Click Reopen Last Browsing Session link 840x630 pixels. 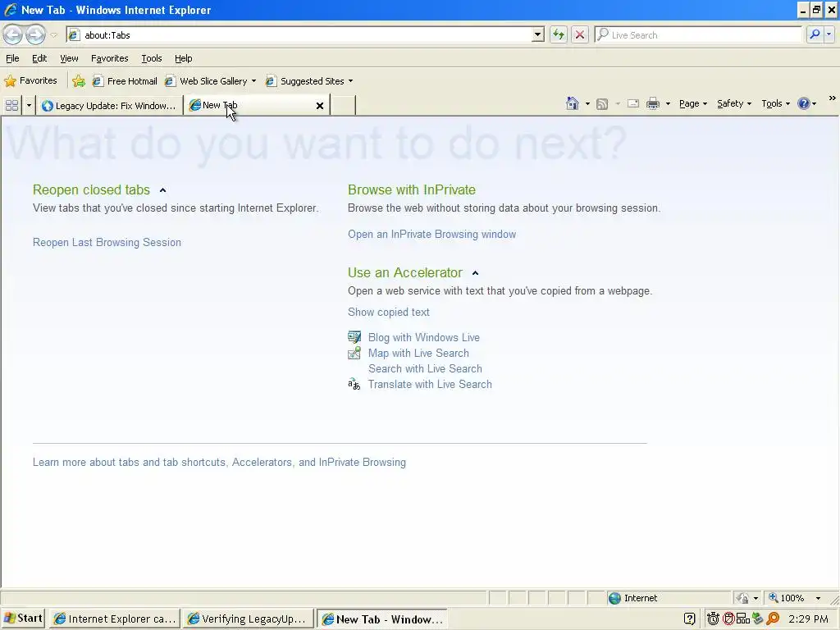[107, 242]
